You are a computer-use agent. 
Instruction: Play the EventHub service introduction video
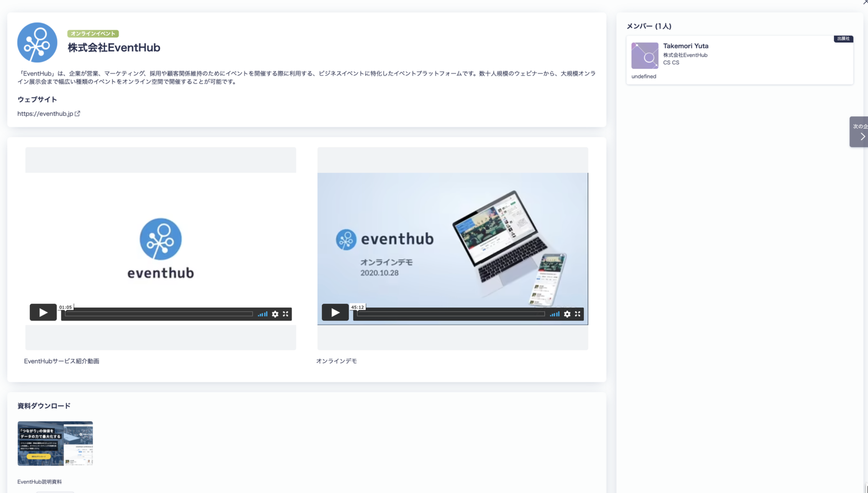tap(43, 312)
